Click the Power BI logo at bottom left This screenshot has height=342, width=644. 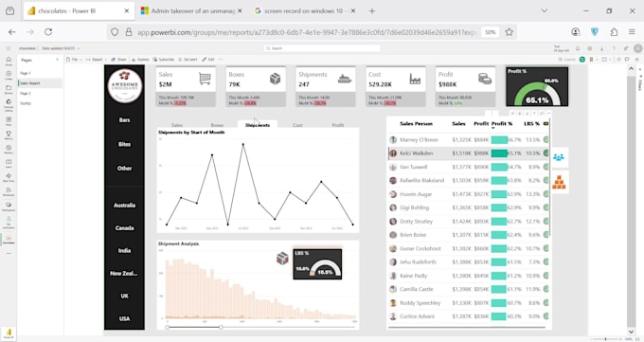pyautogui.click(x=9, y=333)
